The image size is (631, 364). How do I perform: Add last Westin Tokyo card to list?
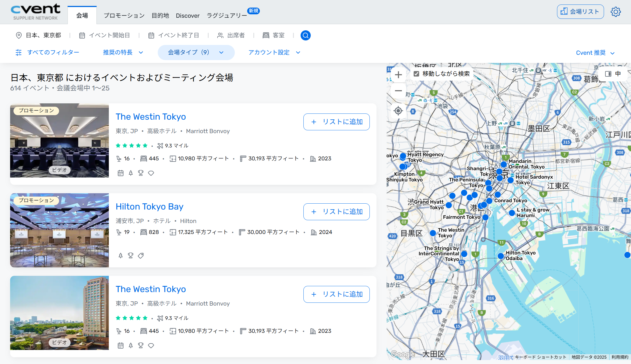[x=337, y=294]
